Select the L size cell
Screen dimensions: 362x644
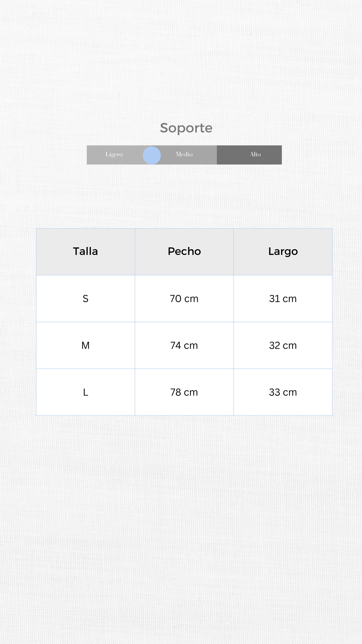tap(85, 392)
